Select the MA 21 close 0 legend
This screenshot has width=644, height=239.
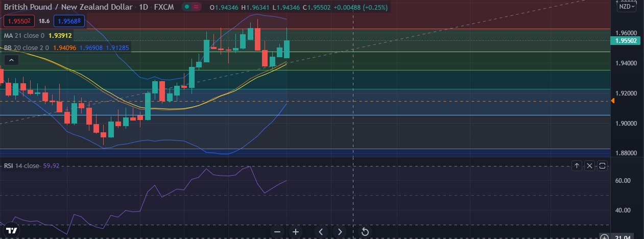tap(24, 36)
